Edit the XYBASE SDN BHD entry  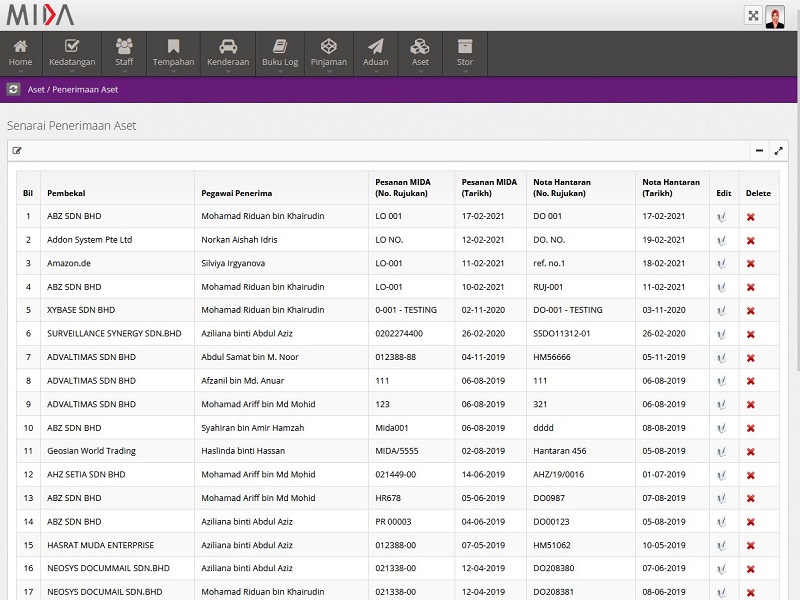click(x=721, y=311)
